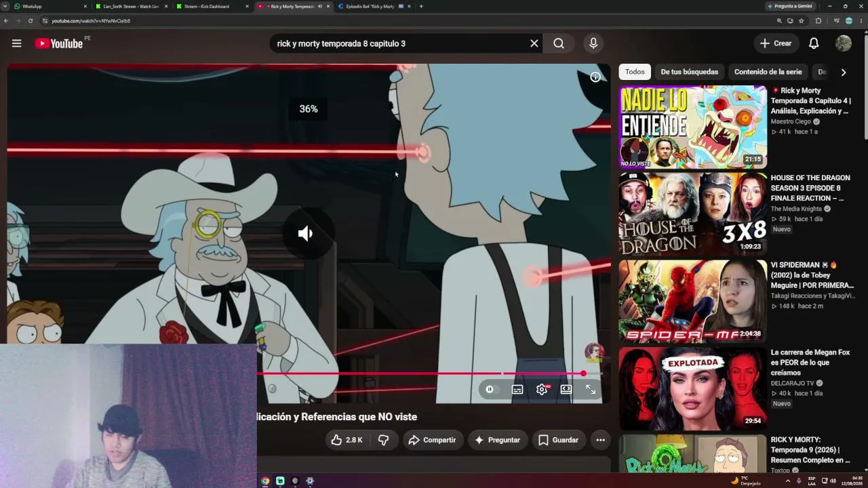Viewport: 868px width, 488px height.
Task: Select the Contenido de la serie chip
Action: 768,72
